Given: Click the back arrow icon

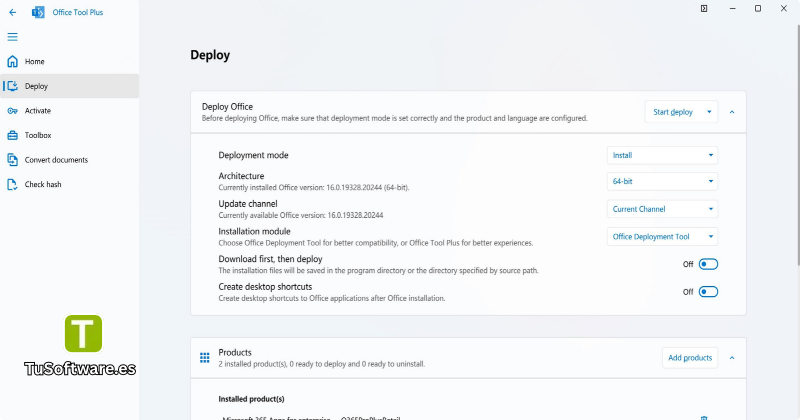Looking at the screenshot, I should (13, 12).
